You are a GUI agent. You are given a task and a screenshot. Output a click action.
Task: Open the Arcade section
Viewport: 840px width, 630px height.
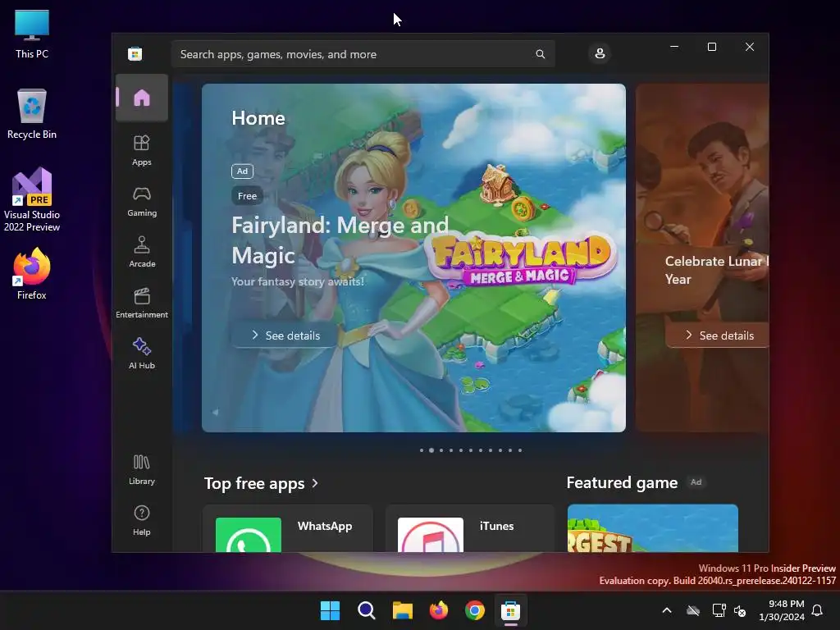coord(142,252)
